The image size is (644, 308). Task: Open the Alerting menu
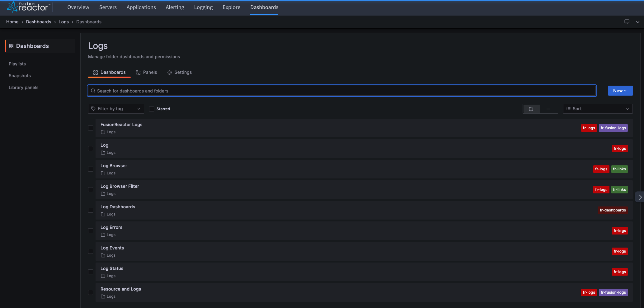coord(175,7)
